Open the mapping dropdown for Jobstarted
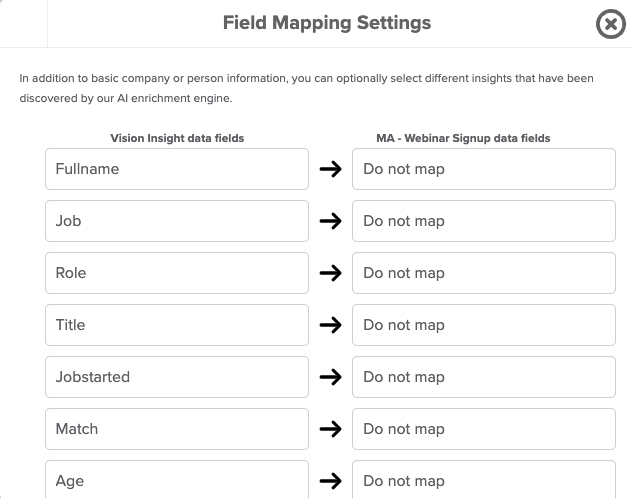Image resolution: width=633 pixels, height=498 pixels. pyautogui.click(x=484, y=377)
